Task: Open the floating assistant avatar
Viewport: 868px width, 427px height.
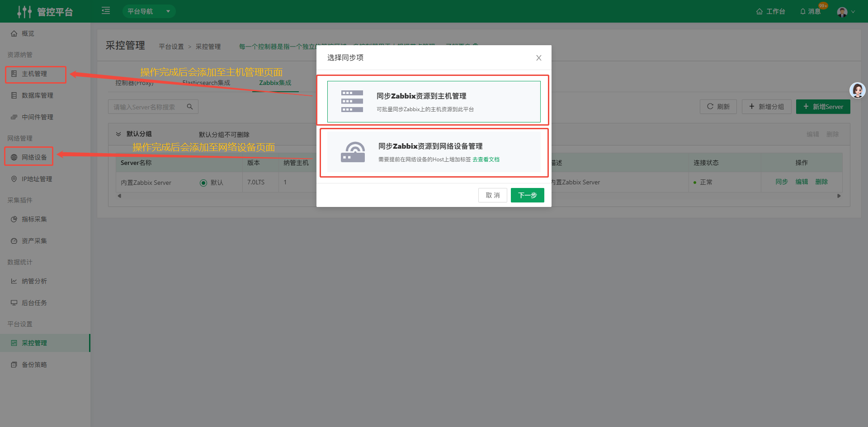Action: pyautogui.click(x=858, y=90)
